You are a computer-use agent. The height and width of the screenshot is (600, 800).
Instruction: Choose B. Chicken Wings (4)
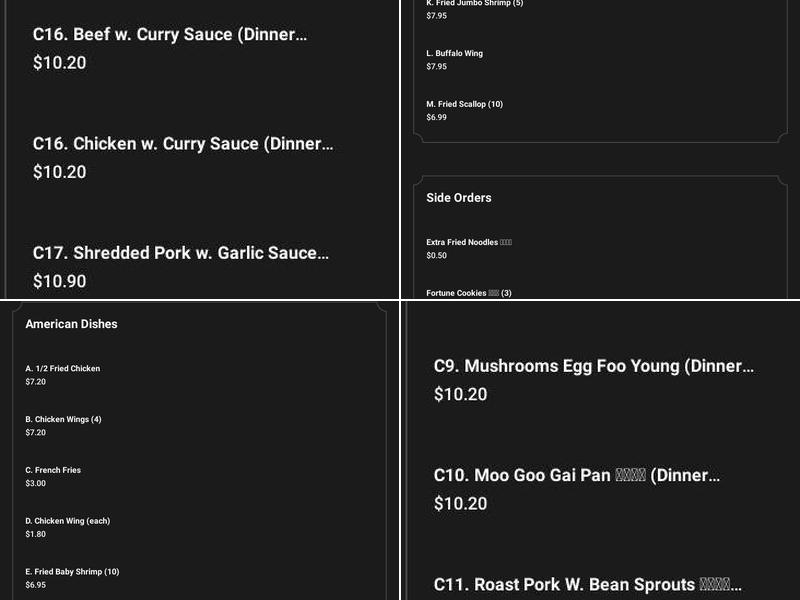pyautogui.click(x=61, y=419)
